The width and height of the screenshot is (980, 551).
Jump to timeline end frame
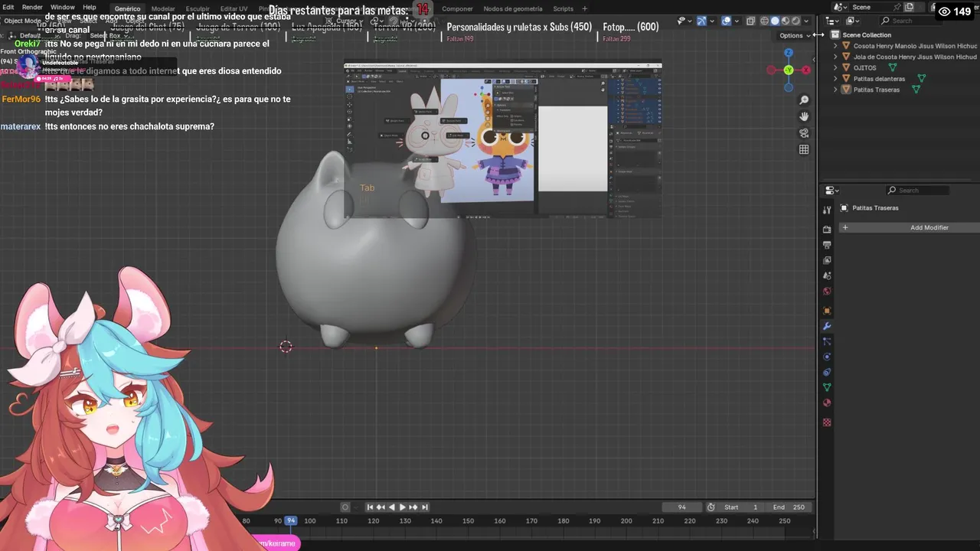424,507
